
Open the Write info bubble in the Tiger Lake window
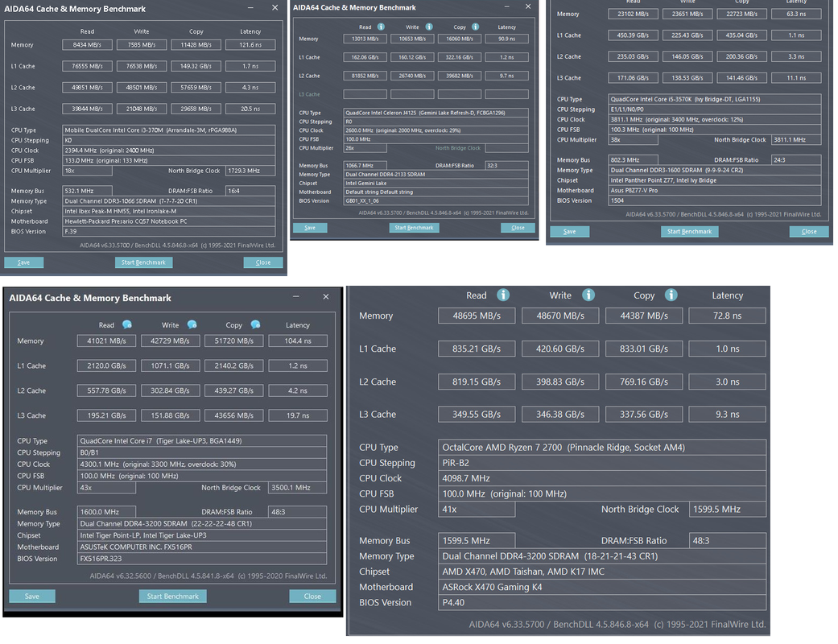pyautogui.click(x=192, y=324)
